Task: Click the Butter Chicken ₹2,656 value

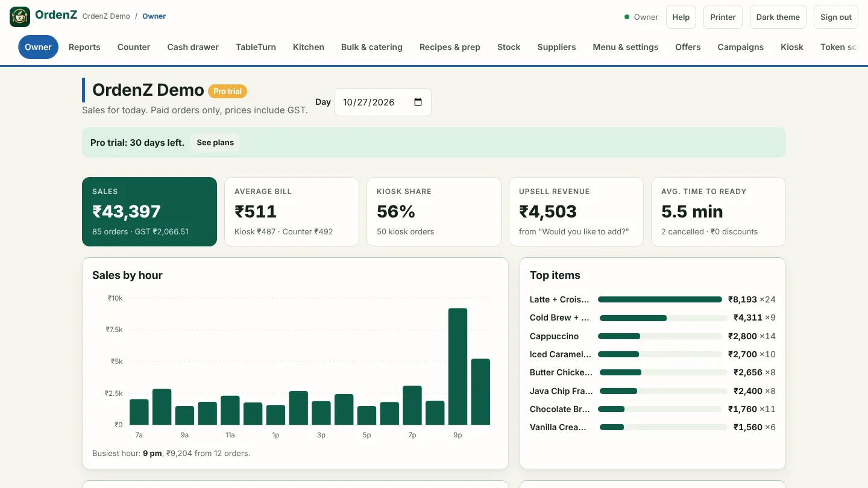Action: click(748, 372)
